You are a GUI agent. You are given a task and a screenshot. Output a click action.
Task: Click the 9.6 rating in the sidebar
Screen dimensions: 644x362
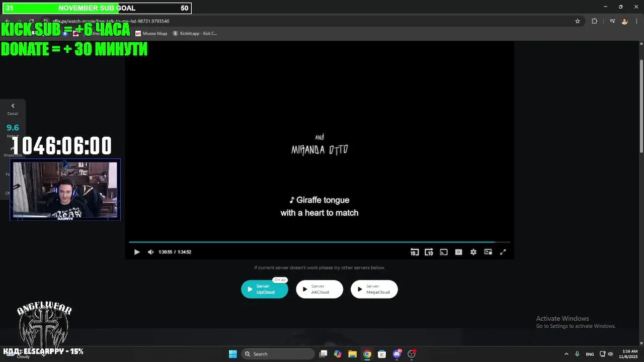coord(13,128)
